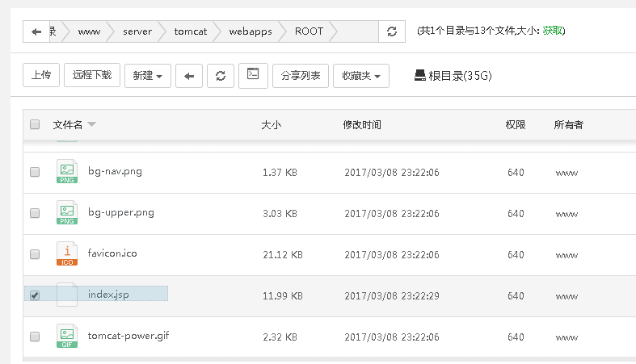
Task: Uncheck the index.jsp checkbox
Action: tap(35, 295)
